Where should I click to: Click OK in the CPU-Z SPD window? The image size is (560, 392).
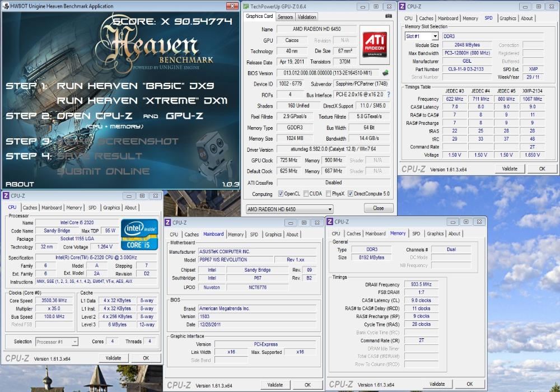(x=542, y=169)
